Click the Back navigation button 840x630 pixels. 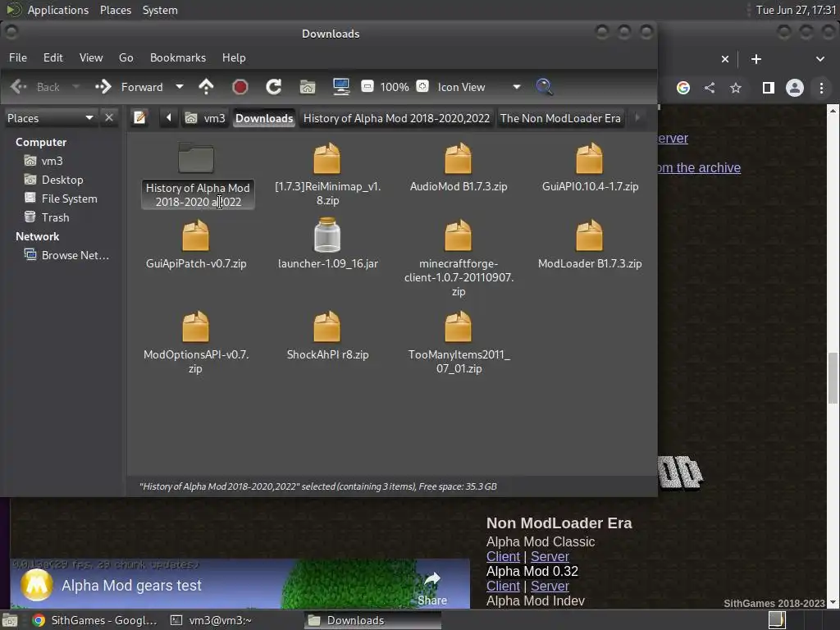[35, 87]
